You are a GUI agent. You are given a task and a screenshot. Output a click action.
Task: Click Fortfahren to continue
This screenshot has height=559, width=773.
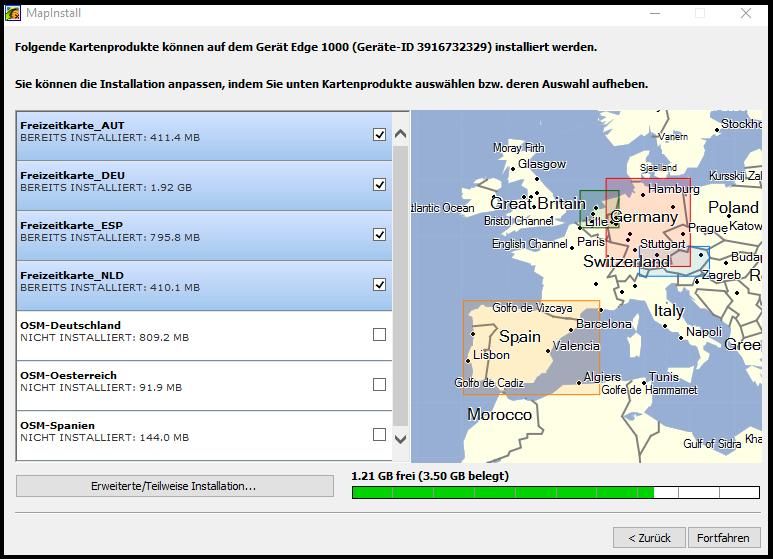tap(723, 538)
